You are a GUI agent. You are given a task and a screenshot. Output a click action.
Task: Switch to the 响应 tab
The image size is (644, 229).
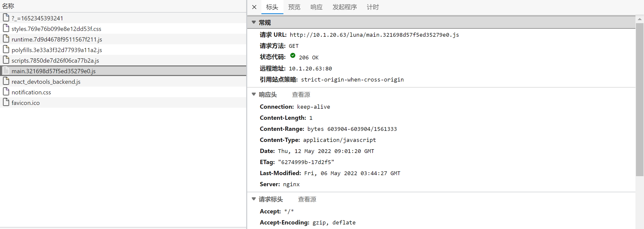tap(316, 7)
